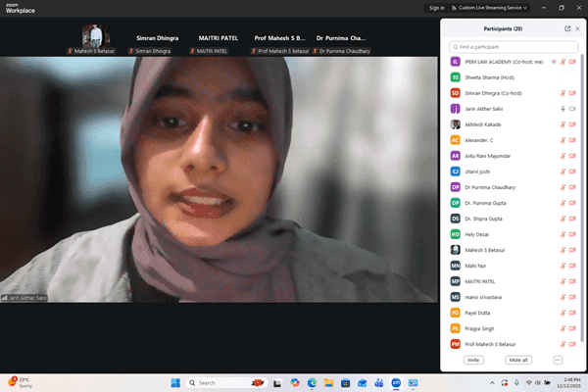588x392 pixels.
Task: Click muted mic icon for Alexander. C
Action: point(563,140)
